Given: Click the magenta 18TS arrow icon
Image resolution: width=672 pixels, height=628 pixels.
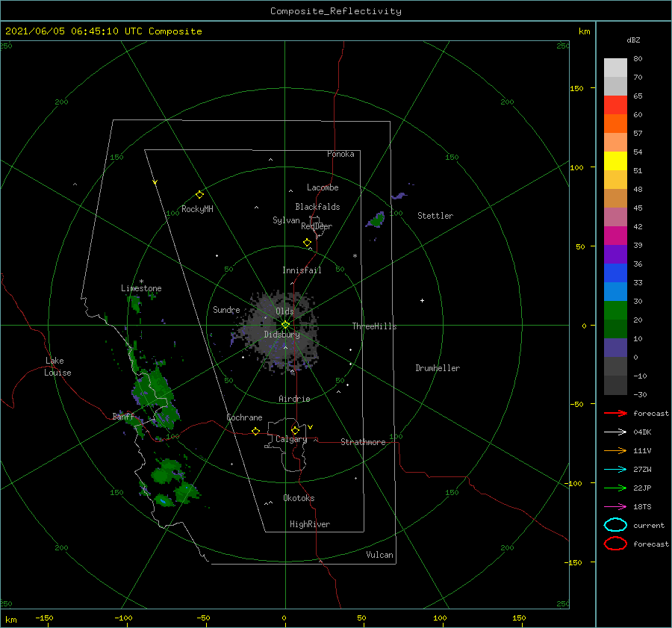Looking at the screenshot, I should [615, 507].
